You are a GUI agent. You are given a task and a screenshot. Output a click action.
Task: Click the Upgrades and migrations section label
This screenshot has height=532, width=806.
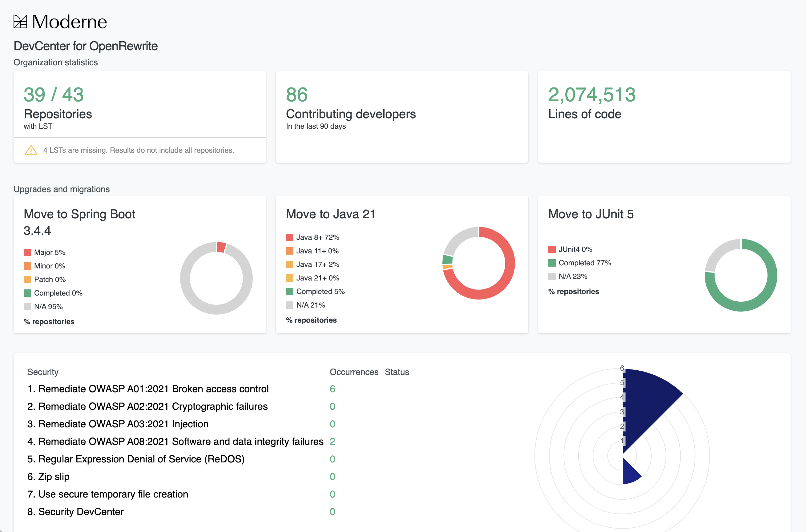(62, 189)
